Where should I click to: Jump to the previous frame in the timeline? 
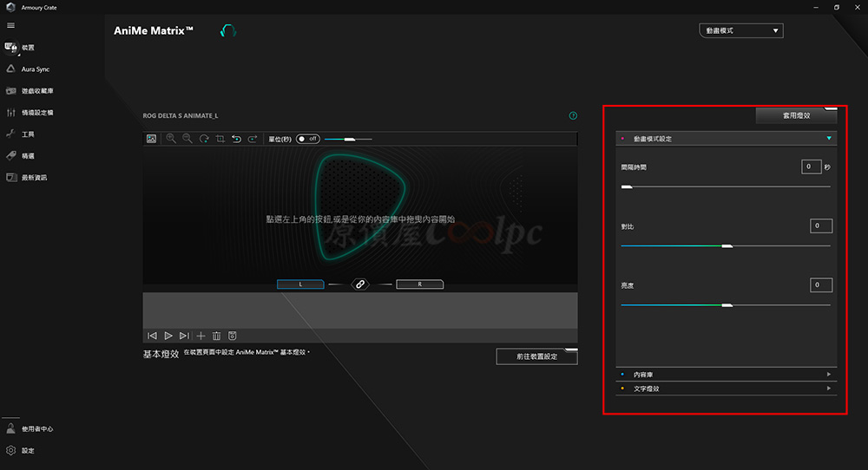pyautogui.click(x=152, y=336)
